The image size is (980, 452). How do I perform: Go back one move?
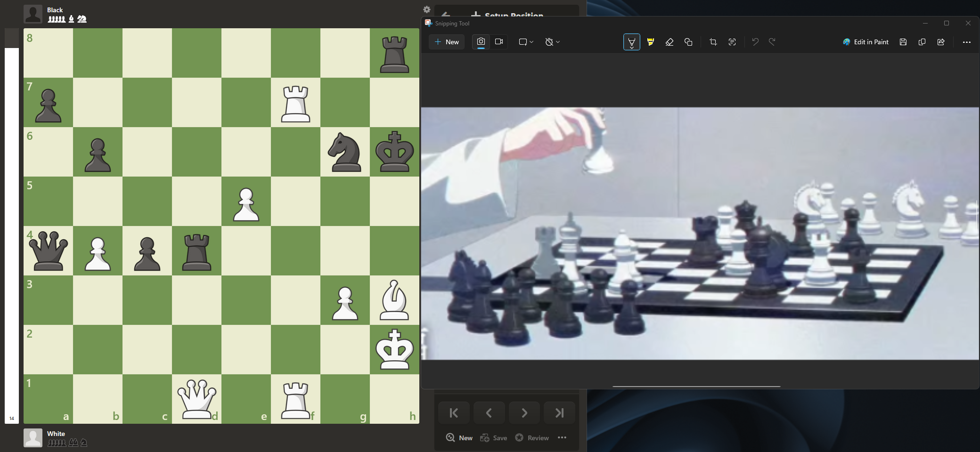489,413
